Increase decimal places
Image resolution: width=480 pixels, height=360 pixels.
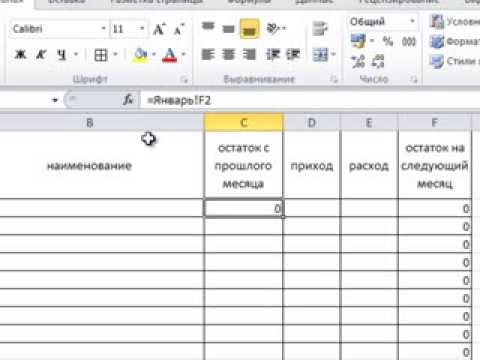[358, 61]
